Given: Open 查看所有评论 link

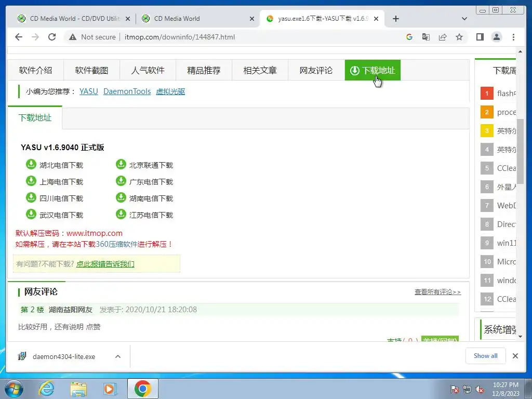Looking at the screenshot, I should 437,292.
